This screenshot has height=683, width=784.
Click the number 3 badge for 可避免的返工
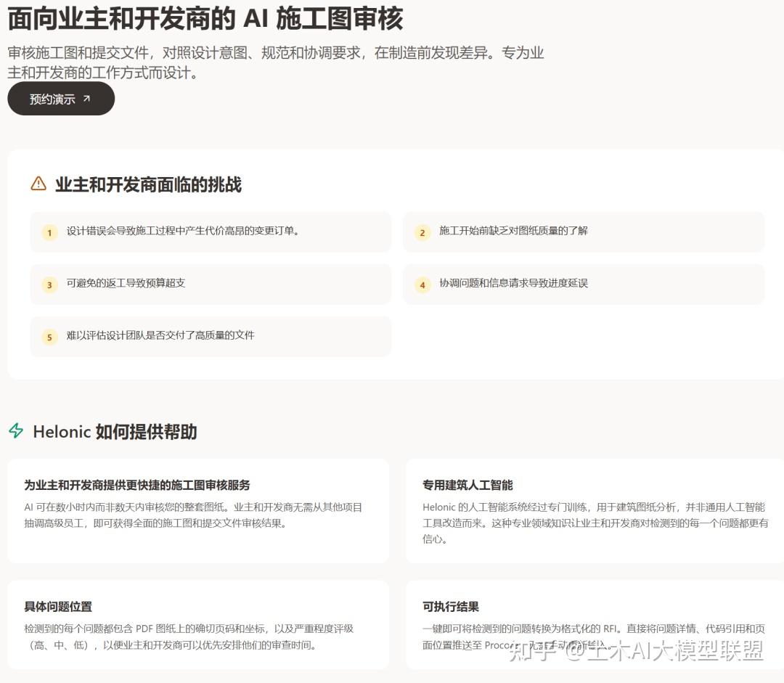(49, 285)
